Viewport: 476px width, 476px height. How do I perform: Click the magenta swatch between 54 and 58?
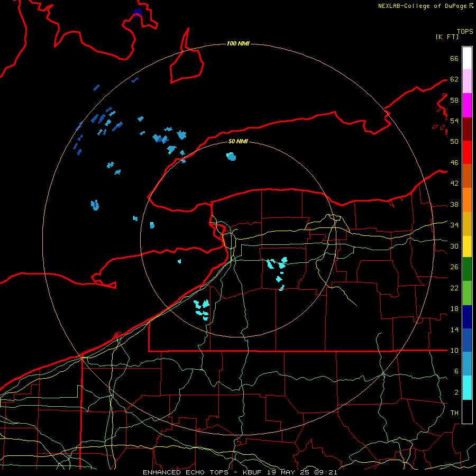[x=467, y=105]
